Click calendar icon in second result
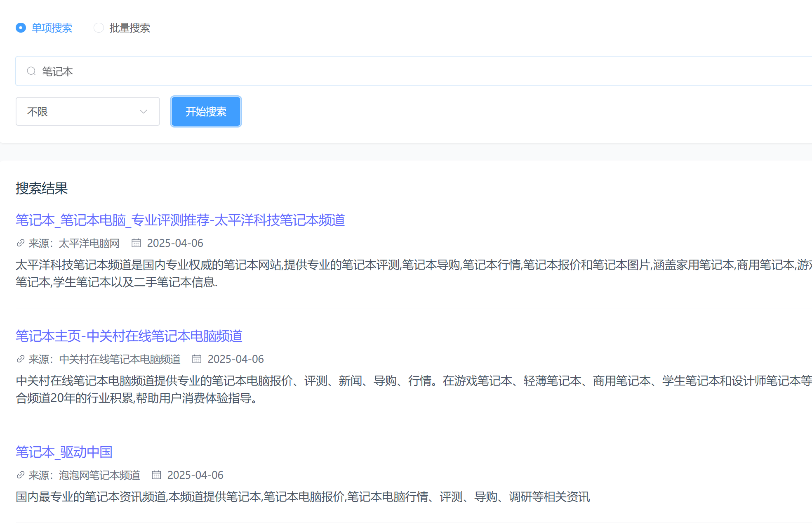 point(197,359)
